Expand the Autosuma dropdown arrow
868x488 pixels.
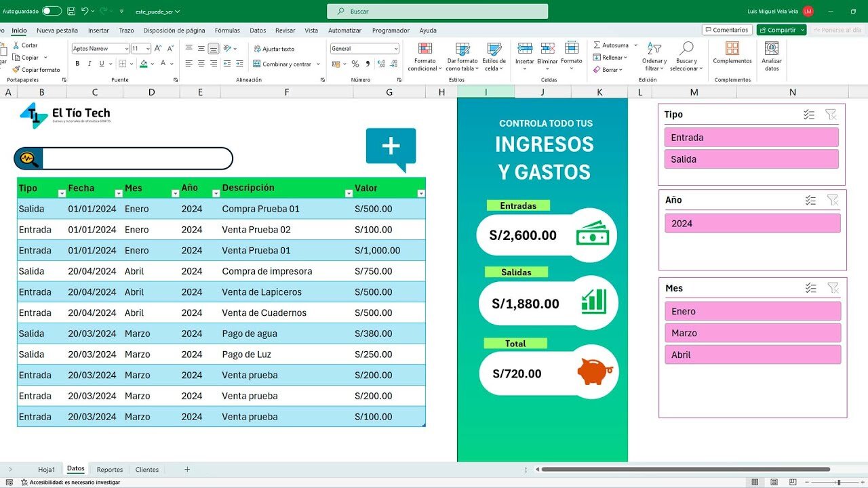[x=635, y=45]
